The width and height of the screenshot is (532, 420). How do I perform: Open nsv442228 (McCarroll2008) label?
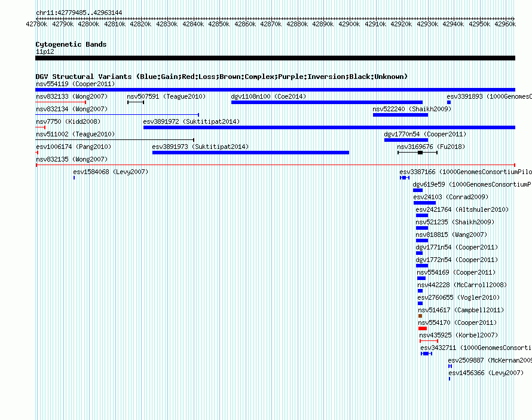point(462,285)
